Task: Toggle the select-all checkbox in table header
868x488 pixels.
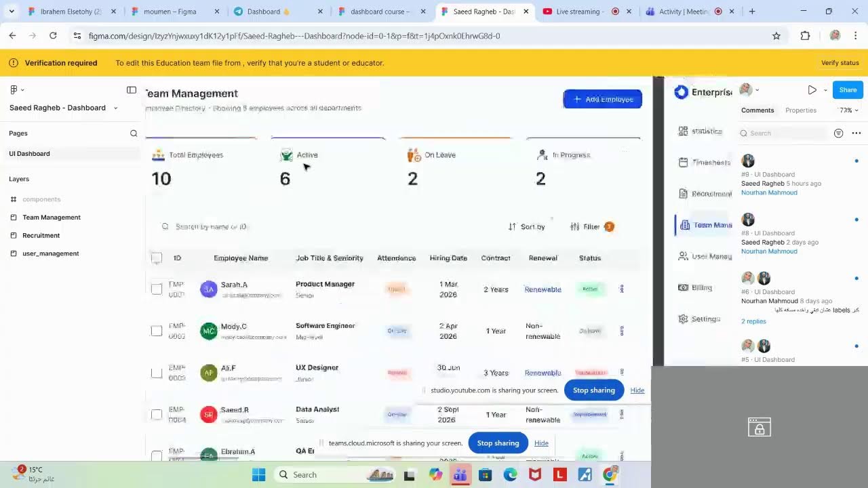Action: pyautogui.click(x=157, y=258)
